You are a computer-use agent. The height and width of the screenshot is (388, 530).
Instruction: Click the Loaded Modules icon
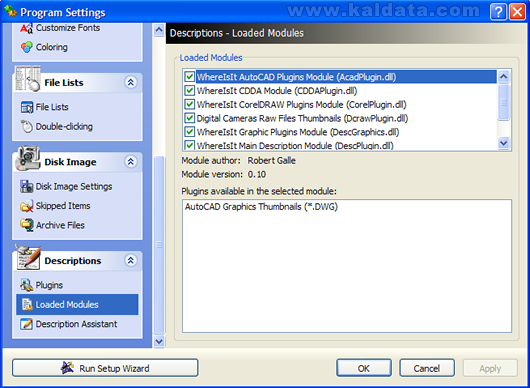click(x=27, y=305)
